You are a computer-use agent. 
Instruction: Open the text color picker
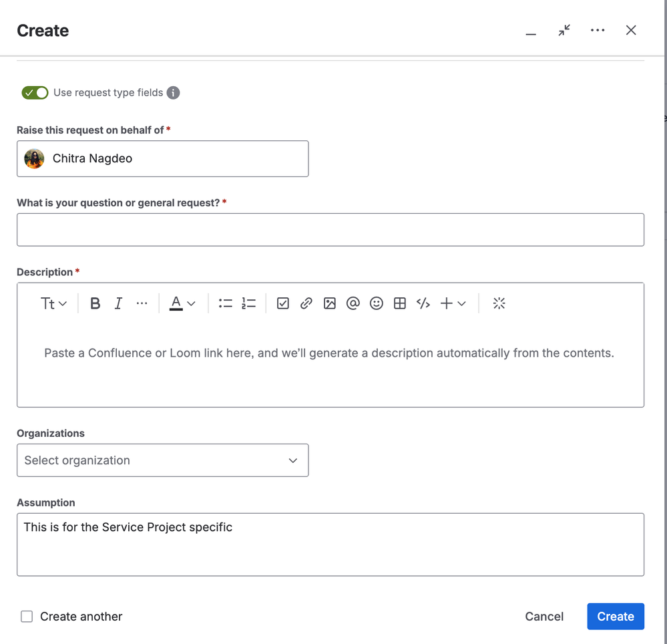182,303
